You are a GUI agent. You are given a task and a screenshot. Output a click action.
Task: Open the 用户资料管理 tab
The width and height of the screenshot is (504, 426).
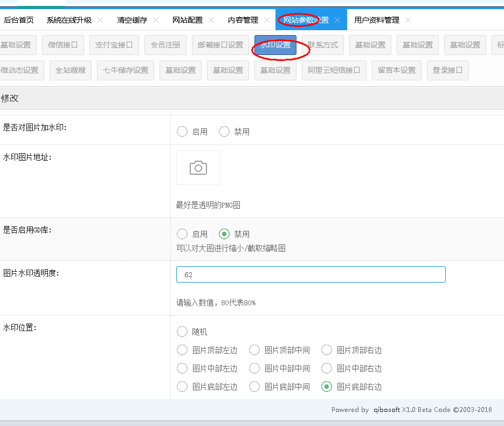pos(376,20)
